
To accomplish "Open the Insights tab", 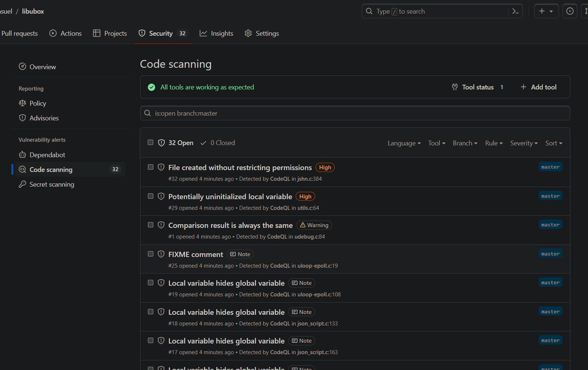I will (x=216, y=33).
